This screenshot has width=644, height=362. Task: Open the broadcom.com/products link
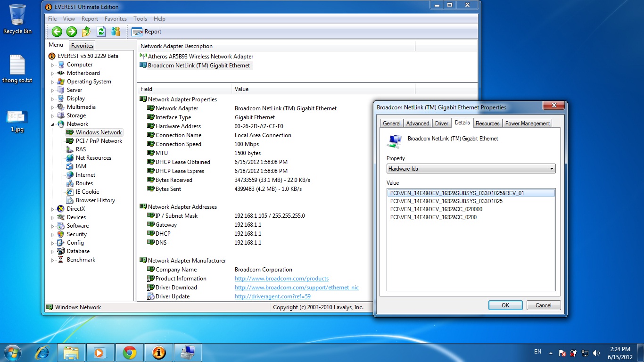[282, 279]
